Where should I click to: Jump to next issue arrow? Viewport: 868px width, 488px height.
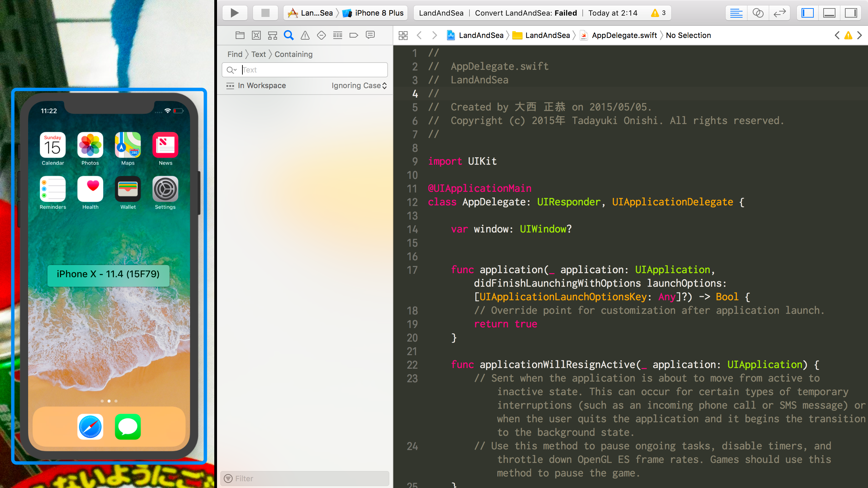pos(860,35)
